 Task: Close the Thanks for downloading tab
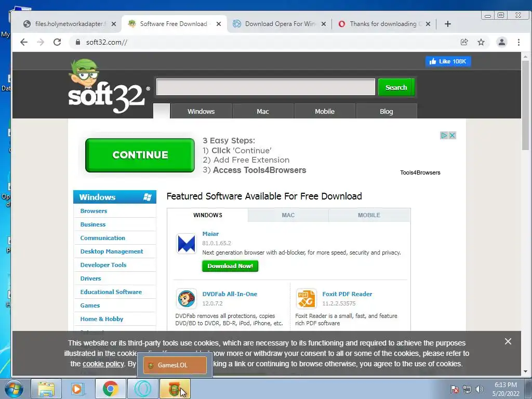(428, 24)
